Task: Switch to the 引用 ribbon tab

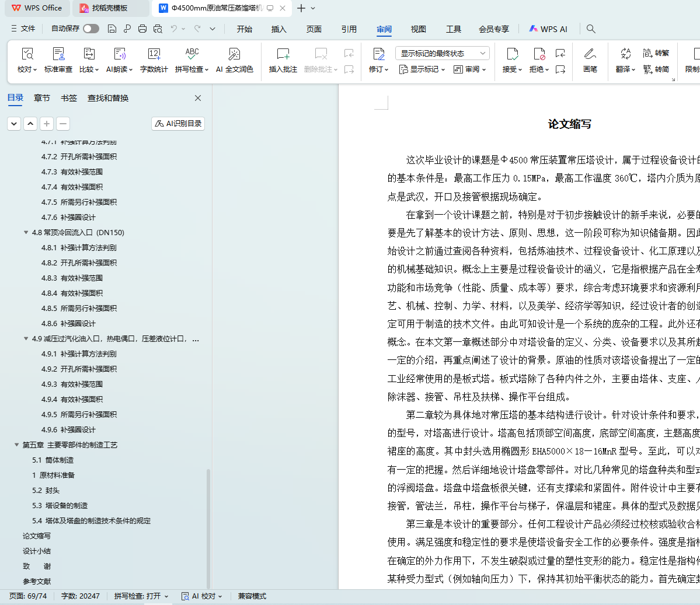Action: 349,29
